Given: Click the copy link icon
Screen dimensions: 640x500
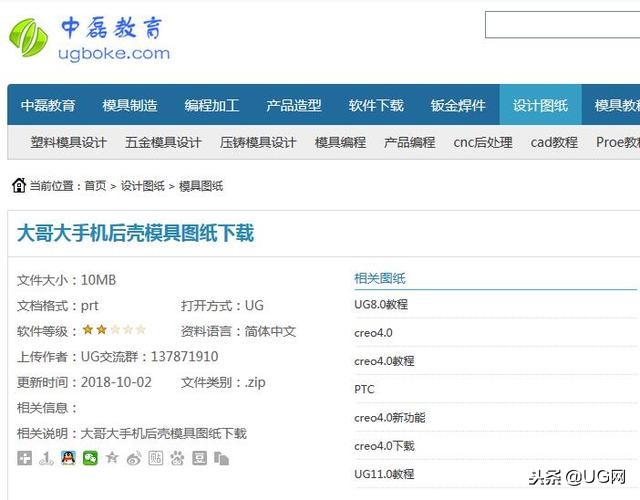Looking at the screenshot, I should 221,458.
